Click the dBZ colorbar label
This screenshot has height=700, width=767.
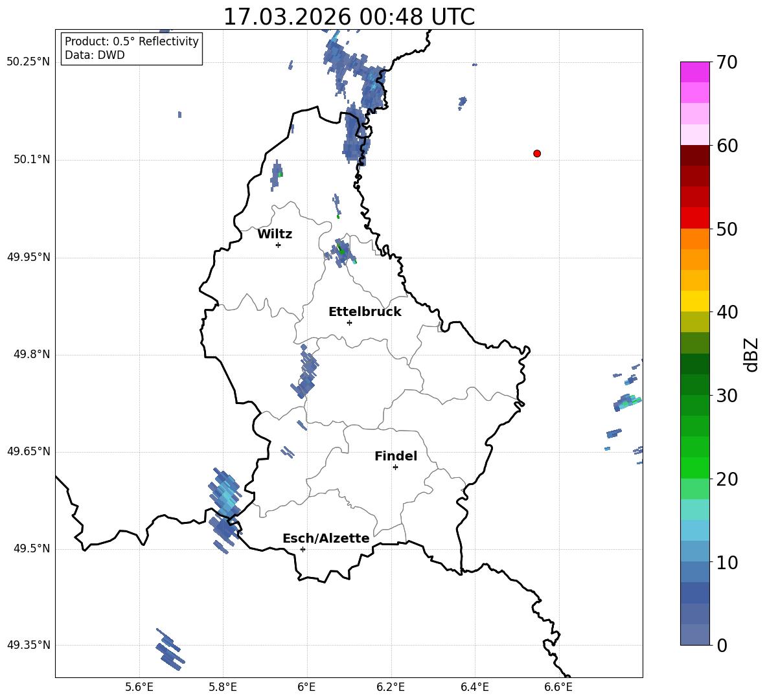751,354
